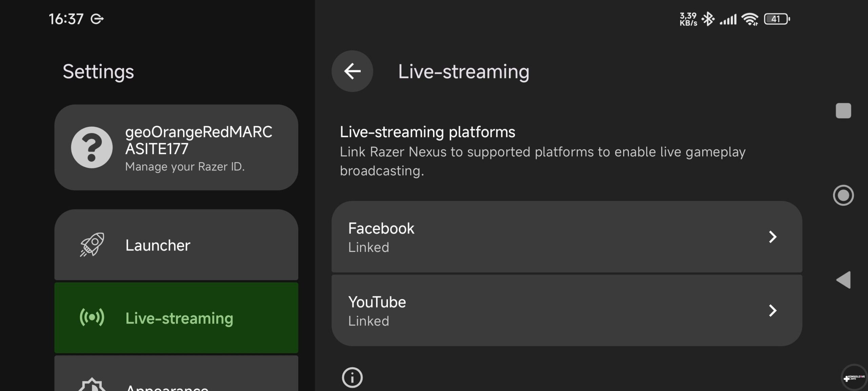Viewport: 868px width, 391px height.
Task: Tap the info circle icon
Action: (352, 377)
